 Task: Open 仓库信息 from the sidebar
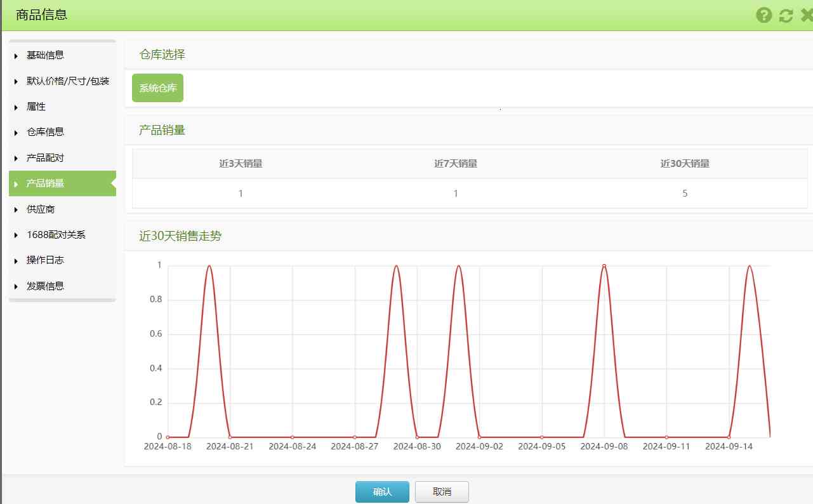[x=45, y=132]
